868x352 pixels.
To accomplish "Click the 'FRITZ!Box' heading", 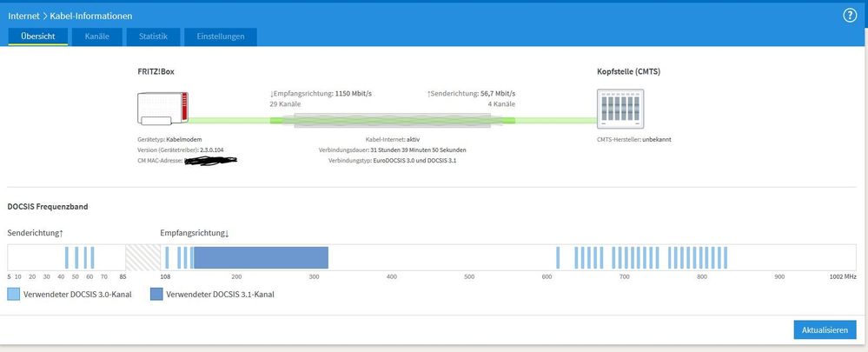I will click(156, 72).
